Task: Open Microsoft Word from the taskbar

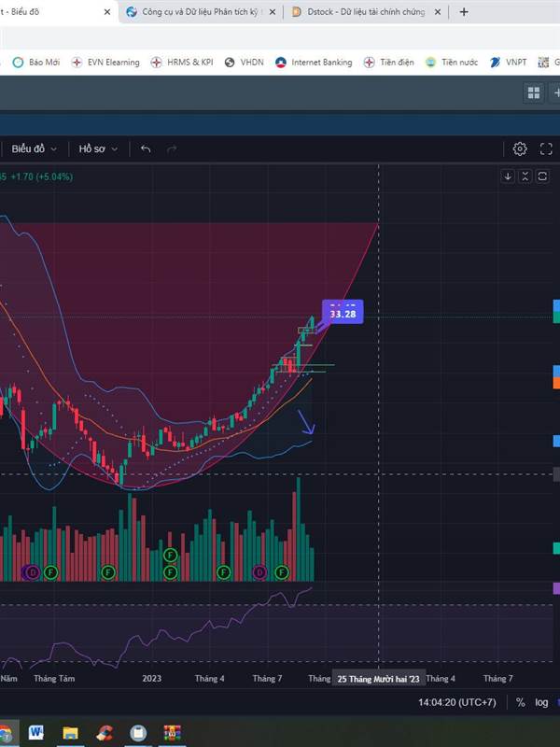Action: point(36,732)
